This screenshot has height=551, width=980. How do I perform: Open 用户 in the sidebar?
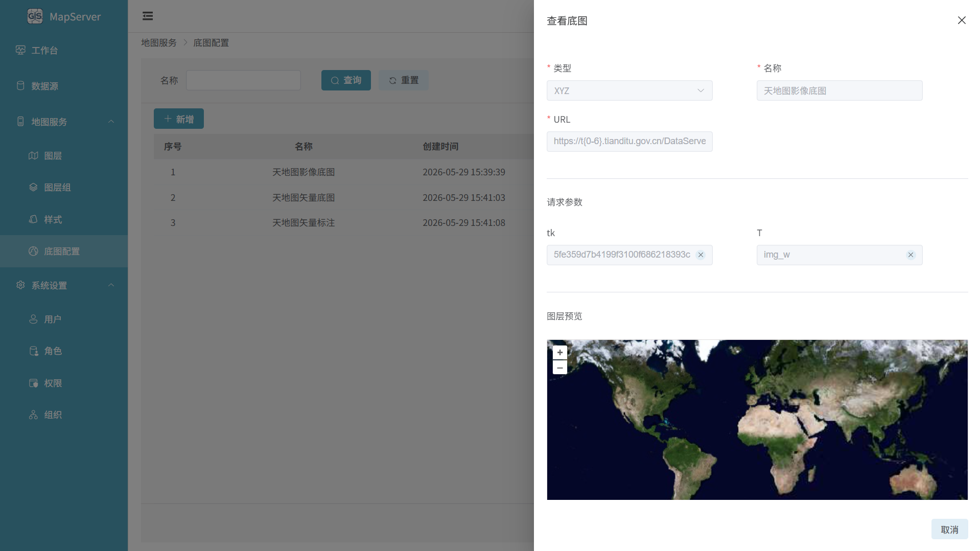[x=64, y=319]
